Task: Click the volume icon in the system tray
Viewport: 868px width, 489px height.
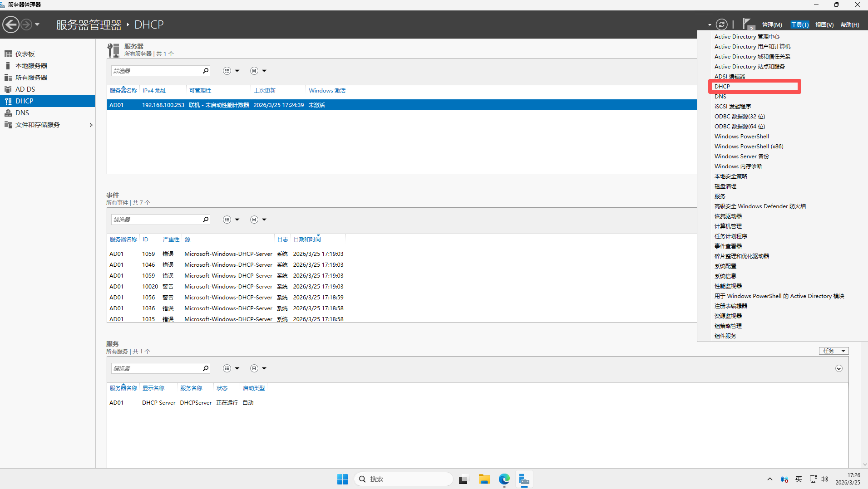Action: [x=824, y=479]
